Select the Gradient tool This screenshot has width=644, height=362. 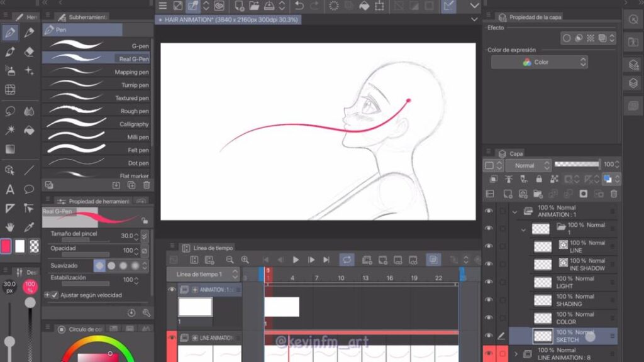(x=10, y=149)
